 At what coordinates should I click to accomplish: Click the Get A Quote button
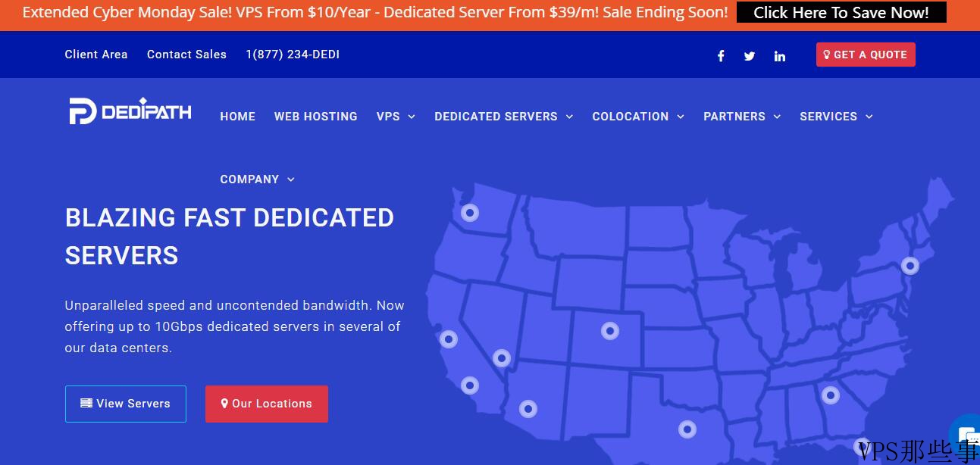[x=866, y=55]
